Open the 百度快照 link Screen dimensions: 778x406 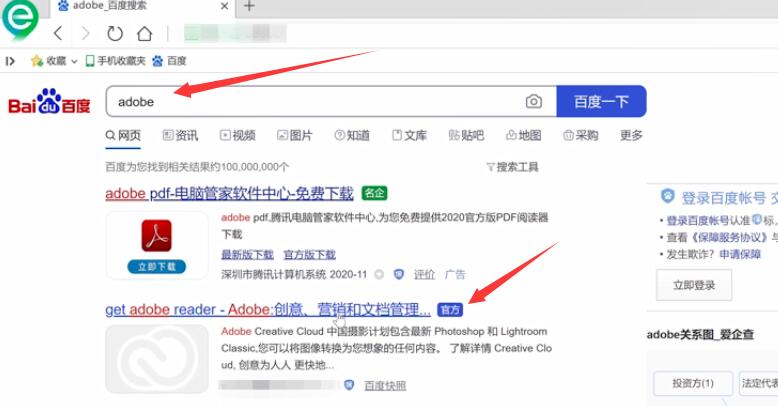(385, 386)
